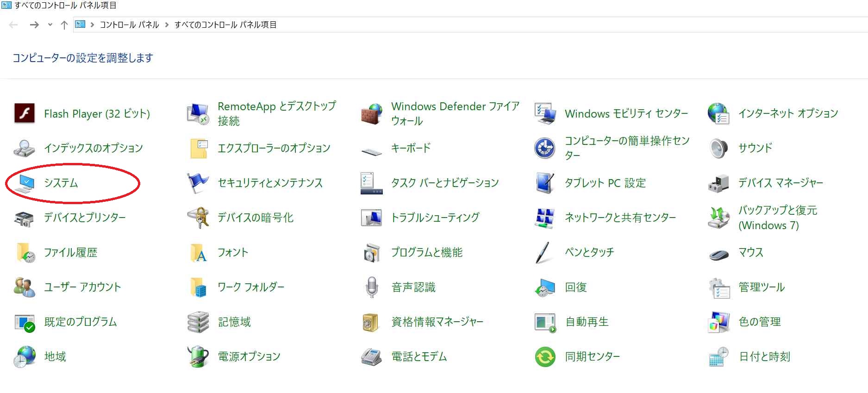The image size is (868, 393).
Task: Open the デバイスの暗号化 keys icon
Action: 198,218
